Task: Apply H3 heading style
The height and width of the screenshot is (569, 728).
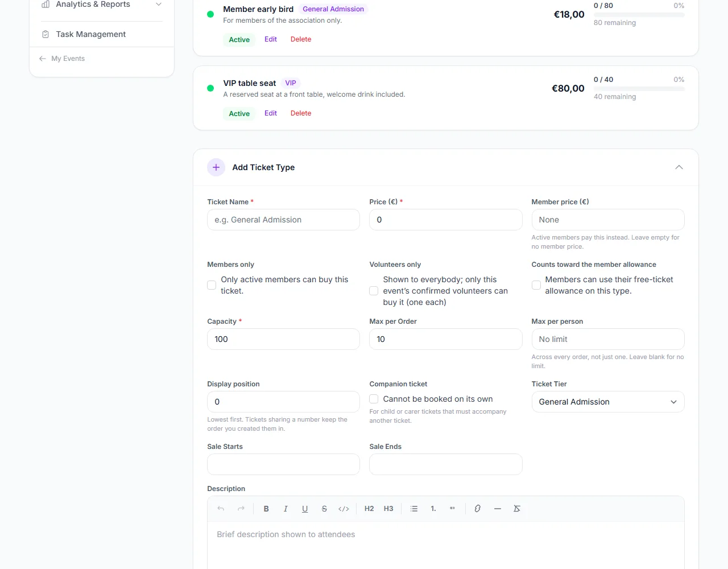Action: 388,509
